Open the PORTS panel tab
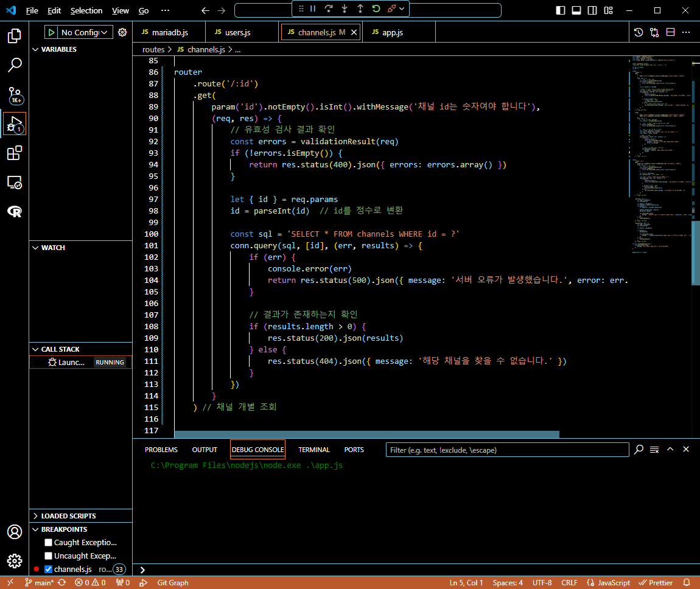 pos(354,450)
